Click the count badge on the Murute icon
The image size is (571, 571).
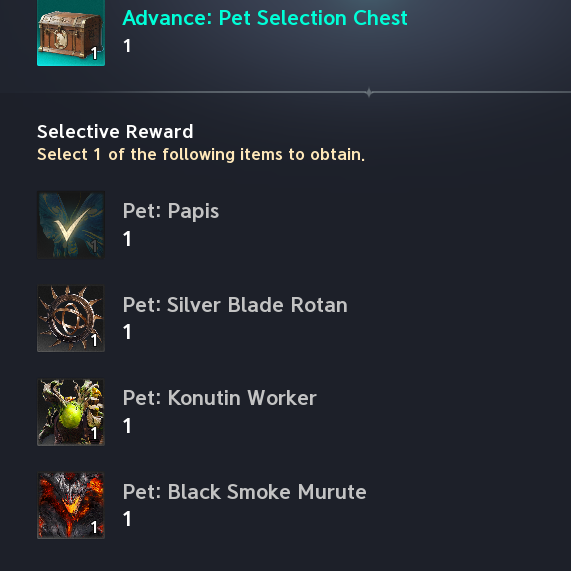[x=94, y=527]
